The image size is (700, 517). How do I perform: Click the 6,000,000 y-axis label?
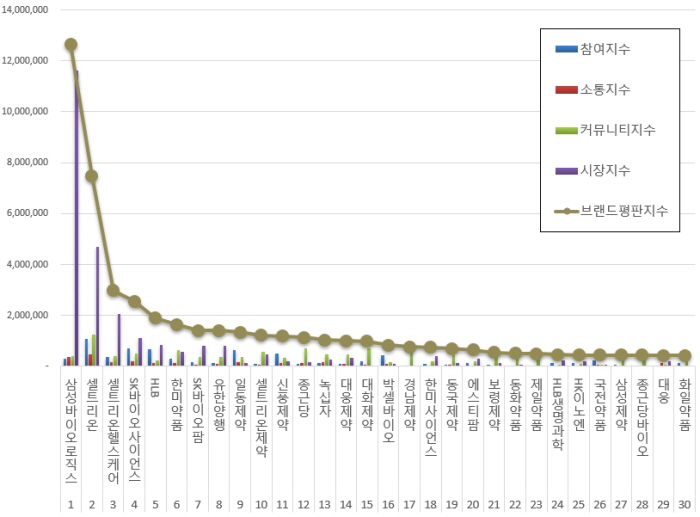tap(27, 213)
